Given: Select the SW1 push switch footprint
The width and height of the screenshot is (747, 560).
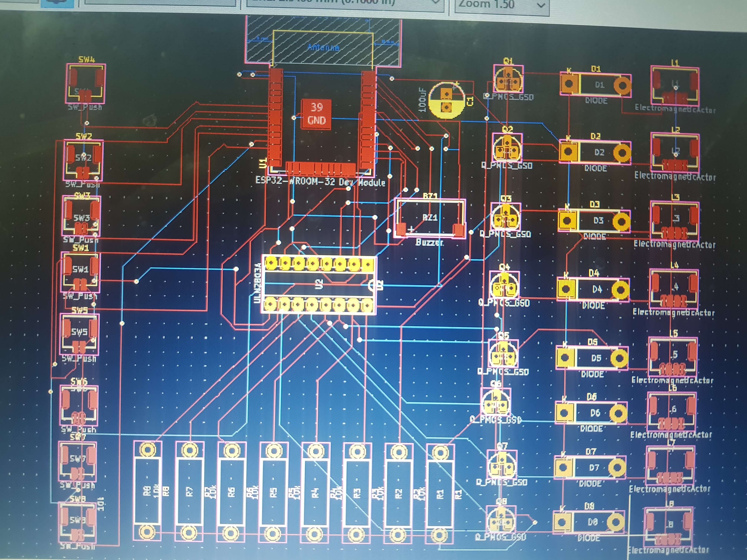Looking at the screenshot, I should click(x=80, y=272).
